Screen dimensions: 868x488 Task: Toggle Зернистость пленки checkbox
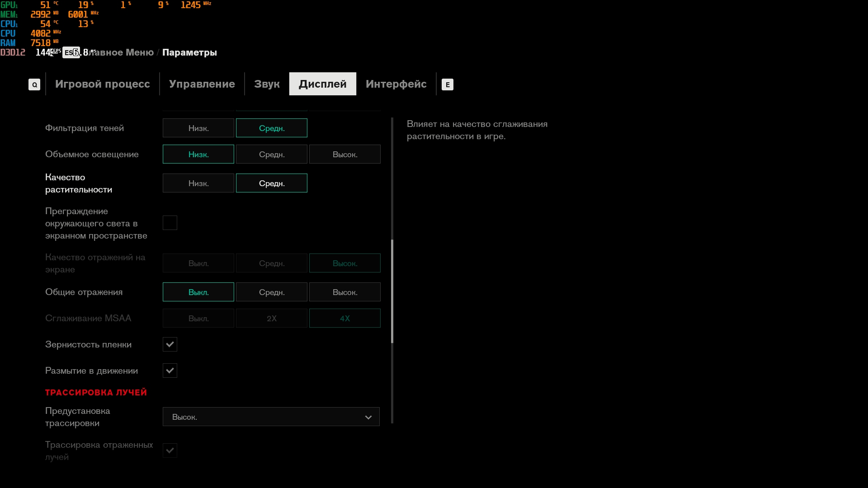170,344
